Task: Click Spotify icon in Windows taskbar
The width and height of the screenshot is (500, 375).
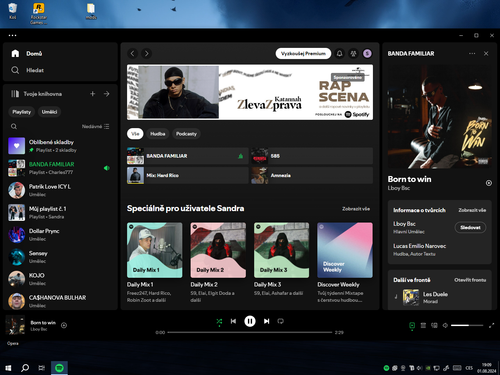Action: tap(59, 368)
